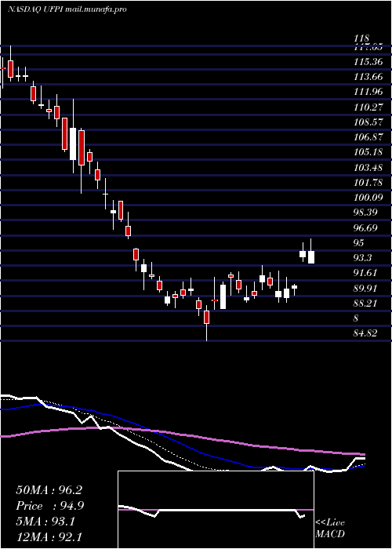Viewport: 392px width, 549px height.
Task: Click the 118 price axis label
Action: (x=362, y=38)
